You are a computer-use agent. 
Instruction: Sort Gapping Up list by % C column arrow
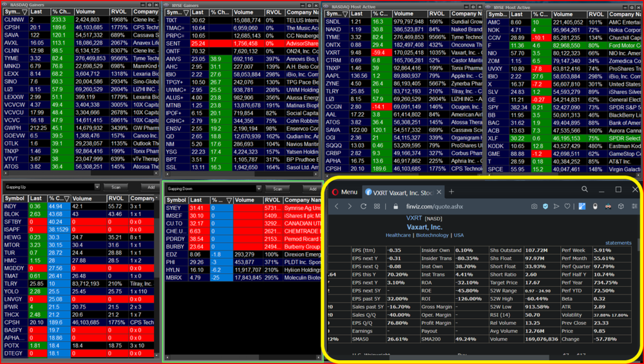click(x=67, y=198)
